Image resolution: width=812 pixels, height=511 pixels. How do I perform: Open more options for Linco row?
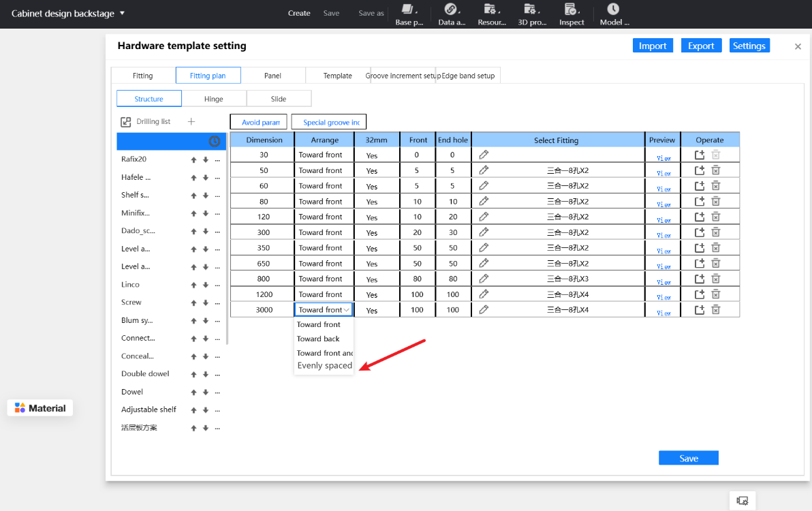(217, 285)
